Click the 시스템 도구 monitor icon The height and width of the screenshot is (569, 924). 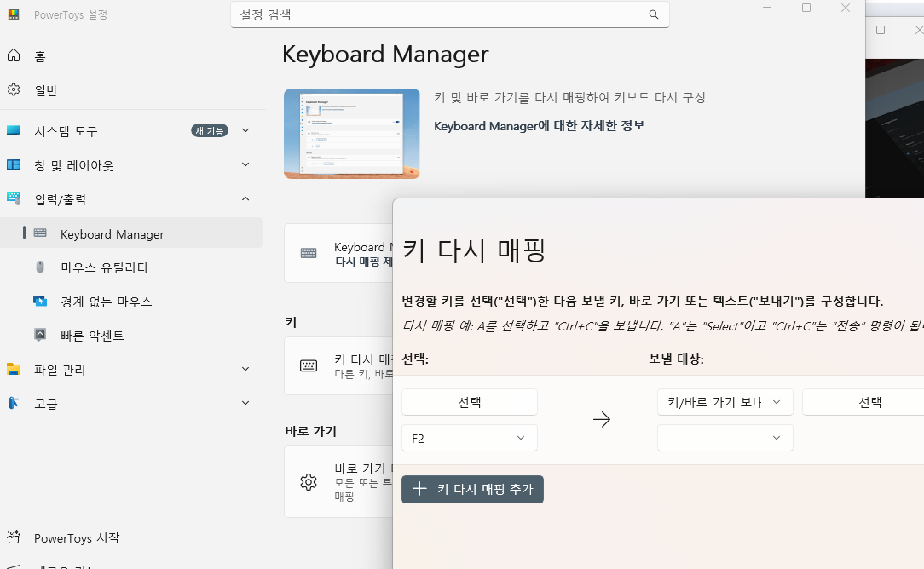click(x=14, y=131)
